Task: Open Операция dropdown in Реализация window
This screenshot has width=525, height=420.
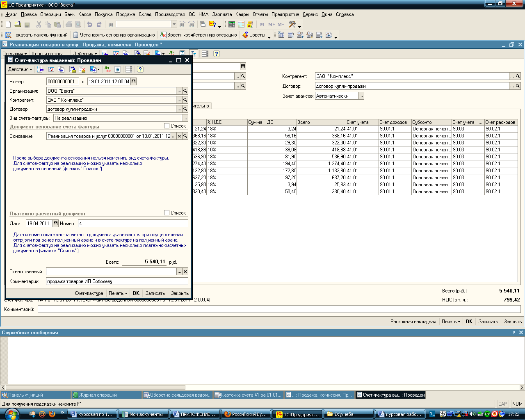Action: 14,54
